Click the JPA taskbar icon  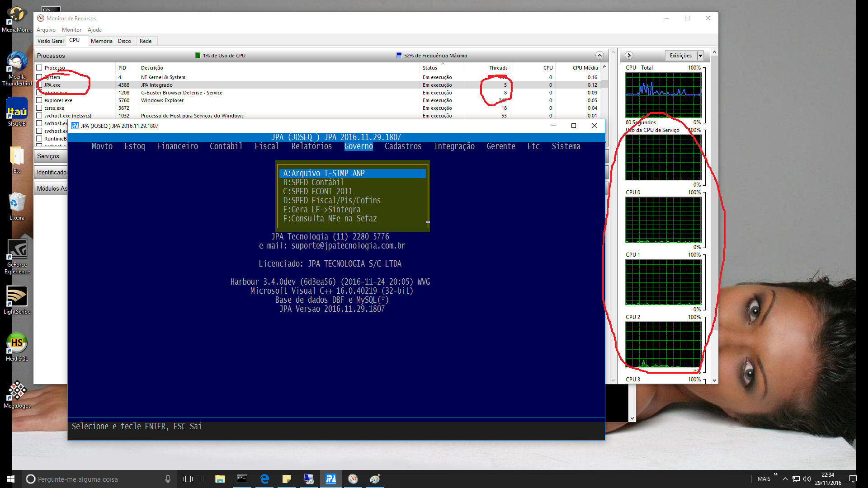click(331, 479)
